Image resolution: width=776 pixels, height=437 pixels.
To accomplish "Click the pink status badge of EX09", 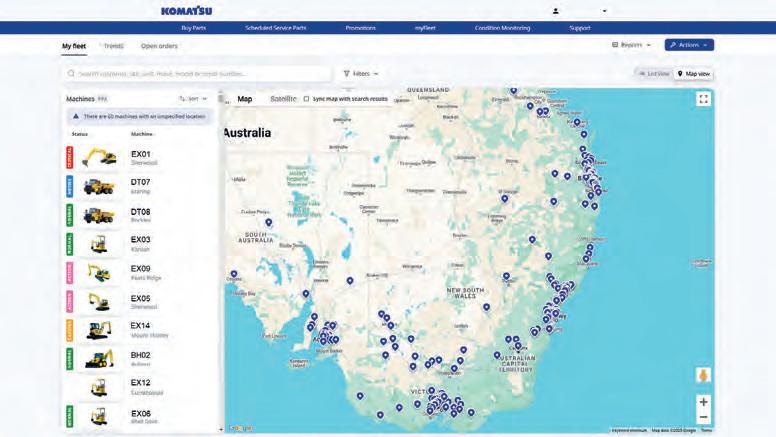I will (69, 273).
